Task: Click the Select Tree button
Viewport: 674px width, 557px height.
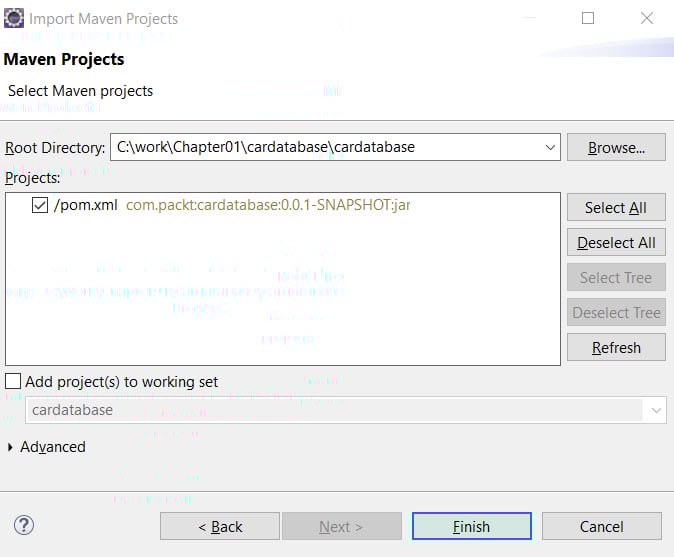Action: [x=616, y=278]
